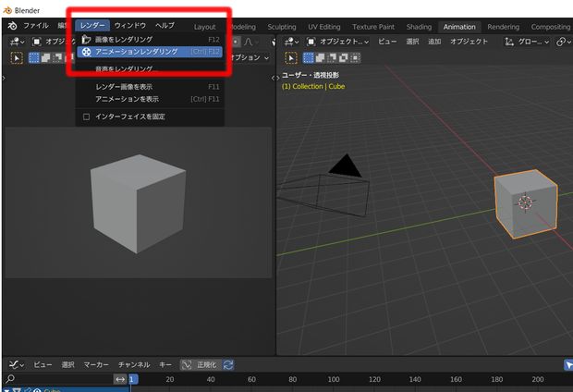Click the frame 1 playhead marker
This screenshot has height=392, width=573.
click(x=132, y=379)
